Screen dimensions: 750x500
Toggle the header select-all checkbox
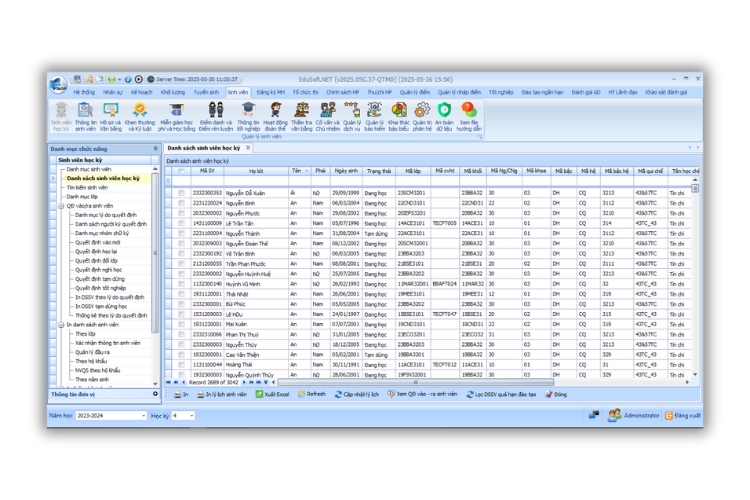point(181,171)
